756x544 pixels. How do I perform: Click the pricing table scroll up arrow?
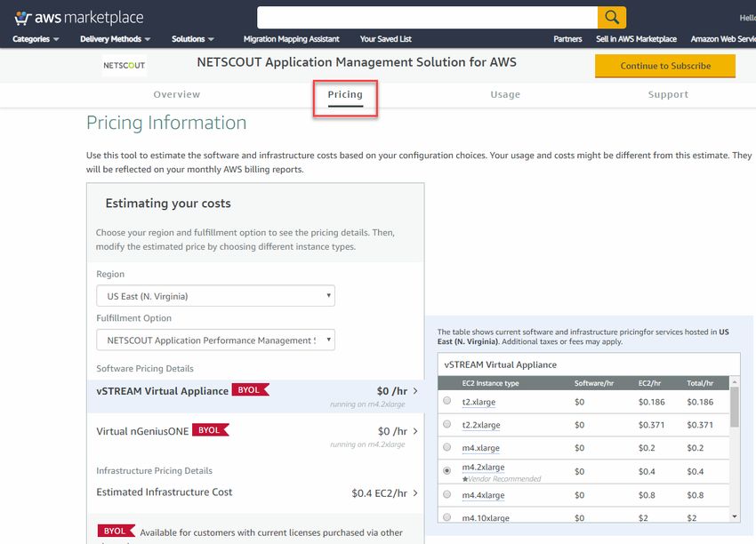[x=735, y=381]
